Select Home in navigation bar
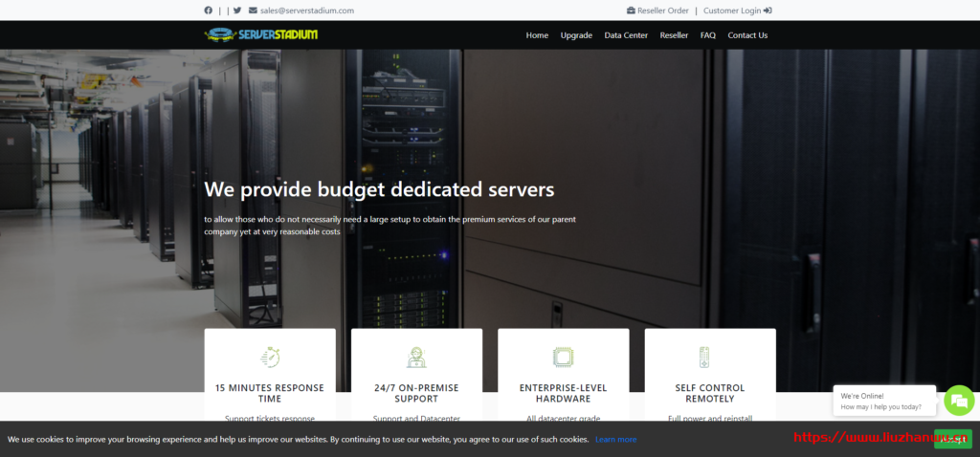Screen dimensions: 980x457 click(x=537, y=35)
